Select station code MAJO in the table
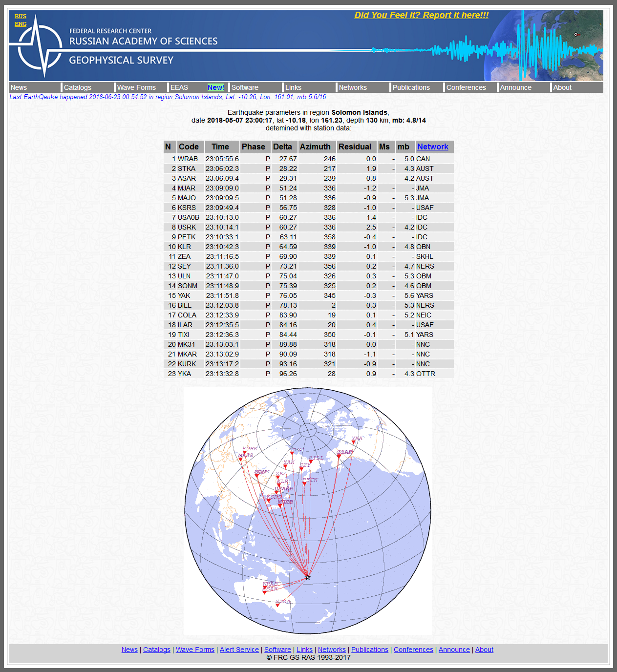Image resolution: width=617 pixels, height=672 pixels. coord(187,198)
